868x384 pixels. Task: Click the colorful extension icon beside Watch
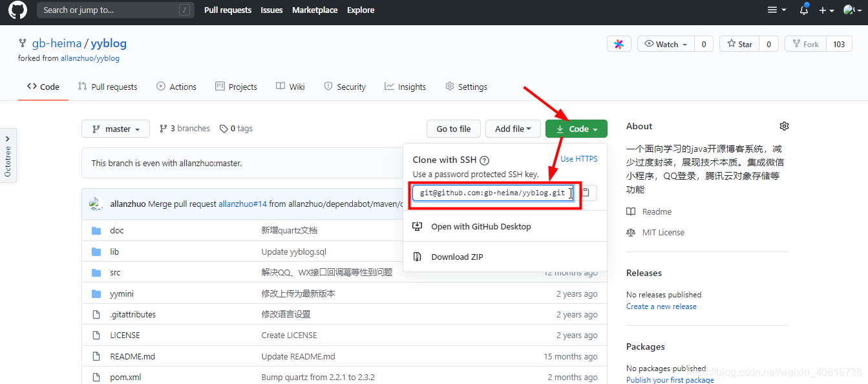[619, 44]
